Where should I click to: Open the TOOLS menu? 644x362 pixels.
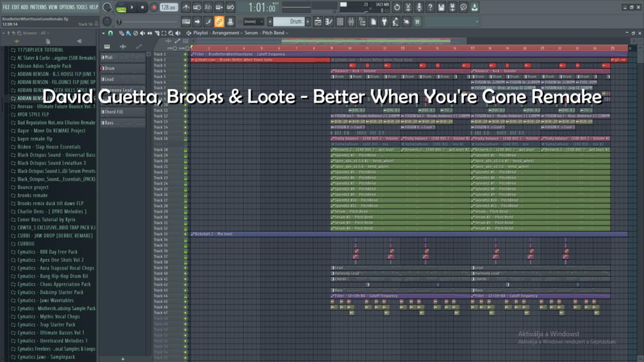pyautogui.click(x=82, y=7)
